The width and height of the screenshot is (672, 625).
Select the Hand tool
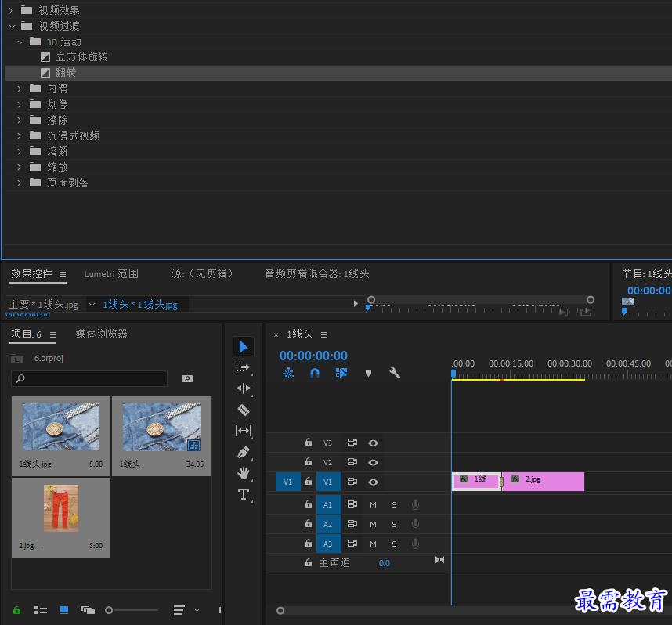point(244,473)
